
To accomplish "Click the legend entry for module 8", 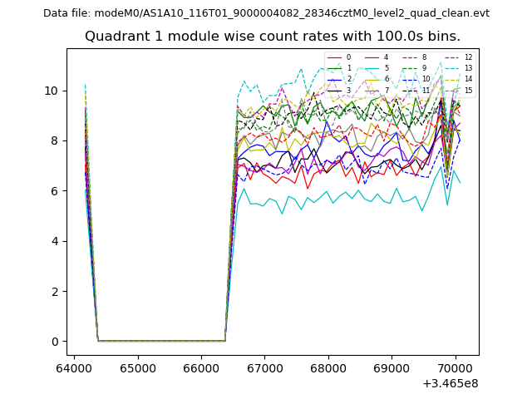I will coord(414,57).
